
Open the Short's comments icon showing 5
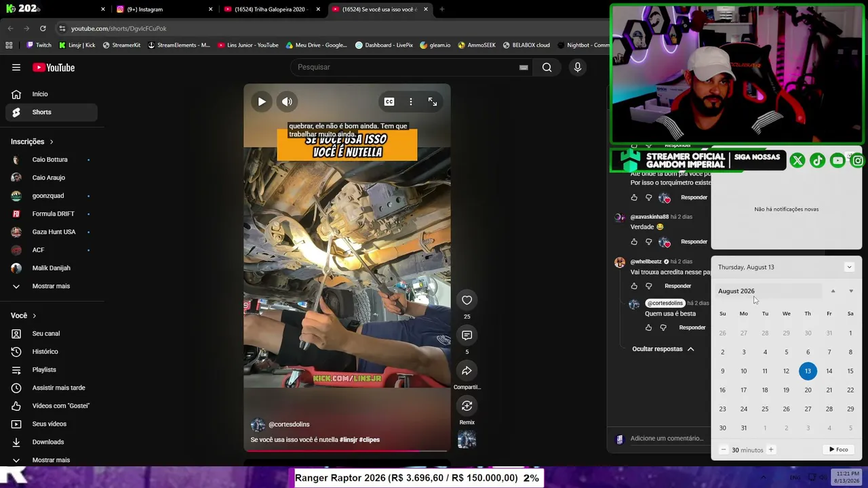467,335
